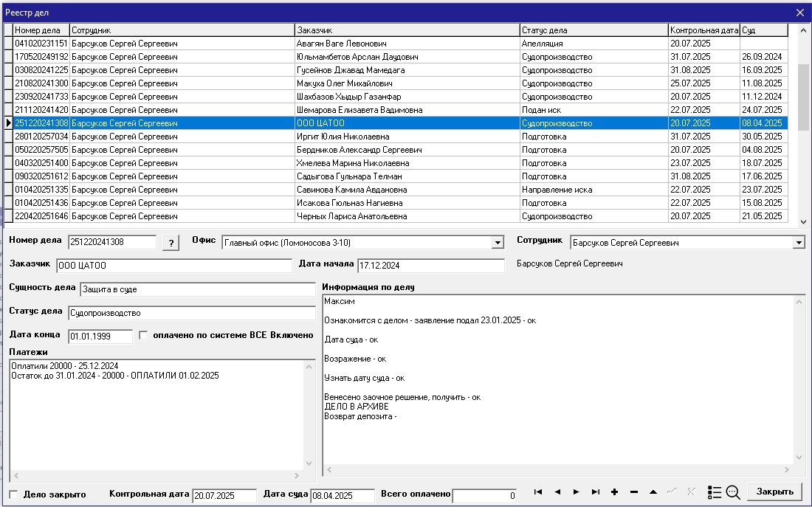Click the Дата конца input field
Screen dimensions: 812x507
click(x=100, y=337)
